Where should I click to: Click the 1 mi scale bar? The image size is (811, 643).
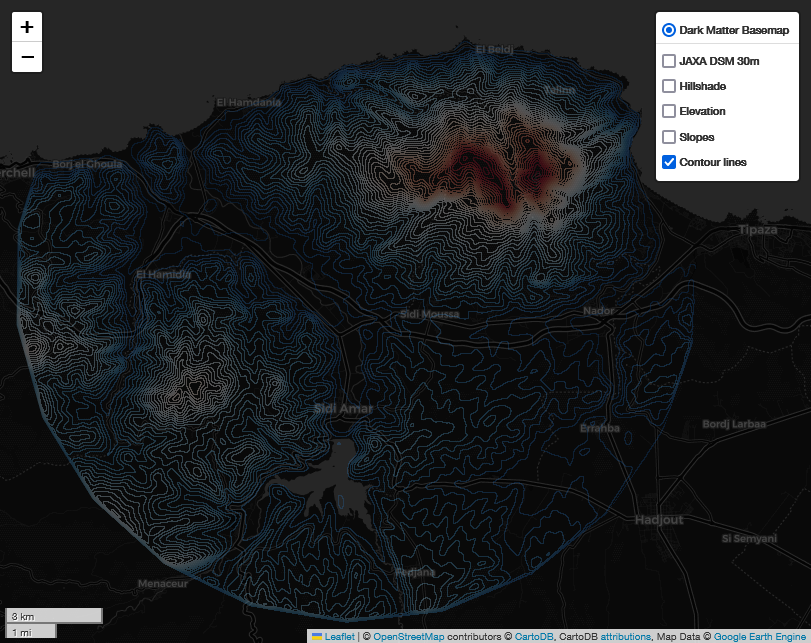pos(30,630)
